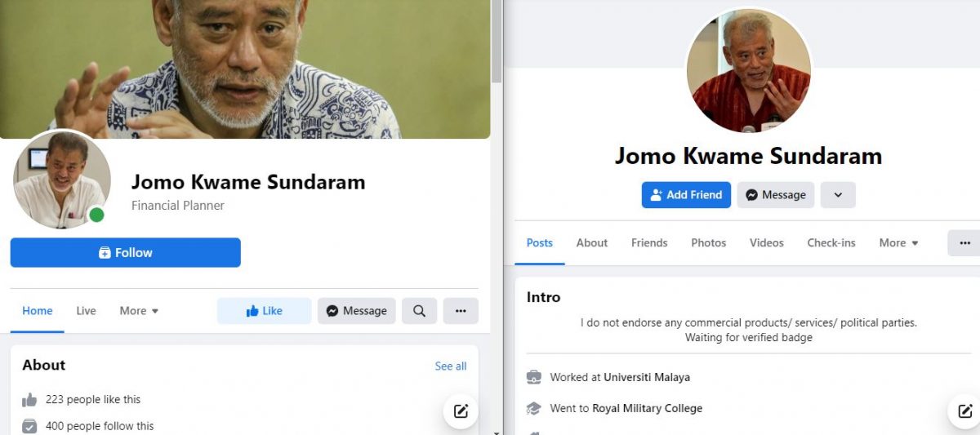Like the page with the Like button
The height and width of the screenshot is (435, 980).
264,311
